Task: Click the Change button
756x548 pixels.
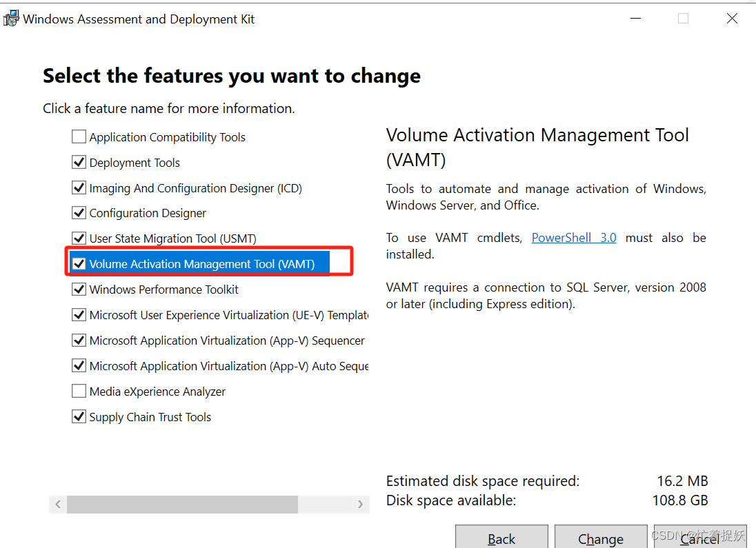Action: tap(601, 536)
